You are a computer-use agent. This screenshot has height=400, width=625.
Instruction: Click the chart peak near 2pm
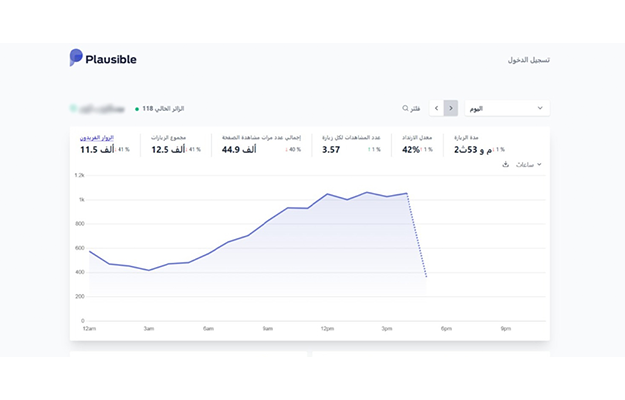(367, 192)
